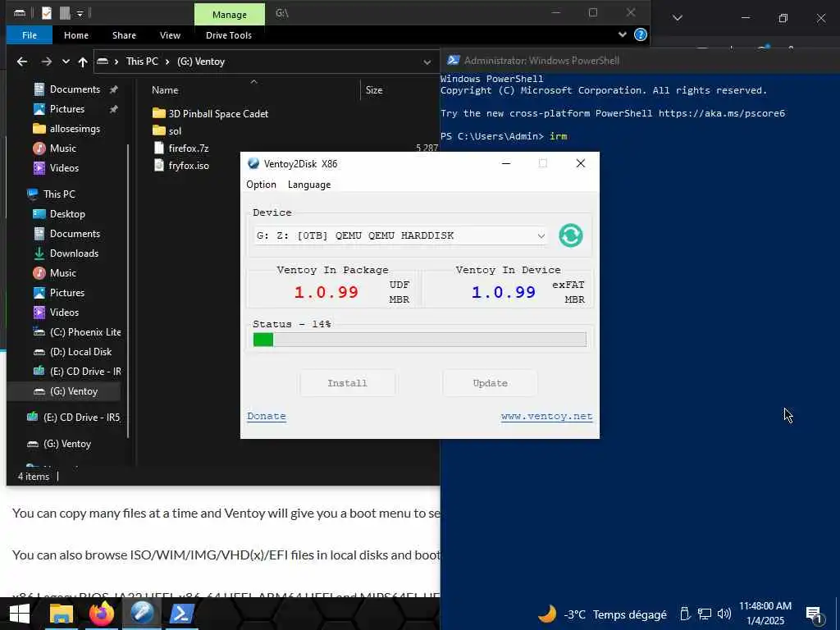840x630 pixels.
Task: Select the fryfox.iso file
Action: [180, 166]
